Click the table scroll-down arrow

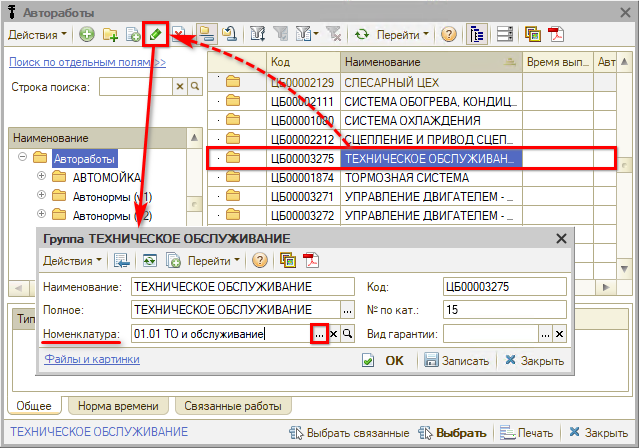point(624,269)
